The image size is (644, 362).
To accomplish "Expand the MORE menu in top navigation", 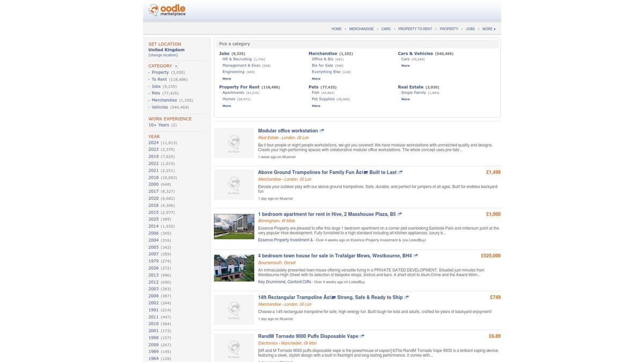I will 489,29.
